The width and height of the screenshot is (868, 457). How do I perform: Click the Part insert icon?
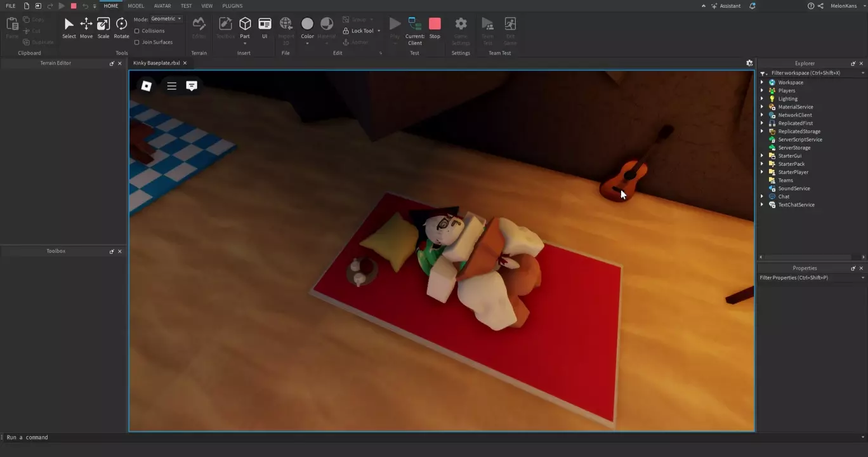click(x=245, y=24)
